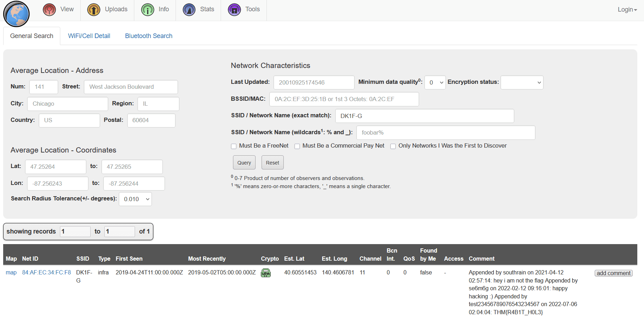This screenshot has width=644, height=329.
Task: Focus the showing records end field
Action: (119, 231)
